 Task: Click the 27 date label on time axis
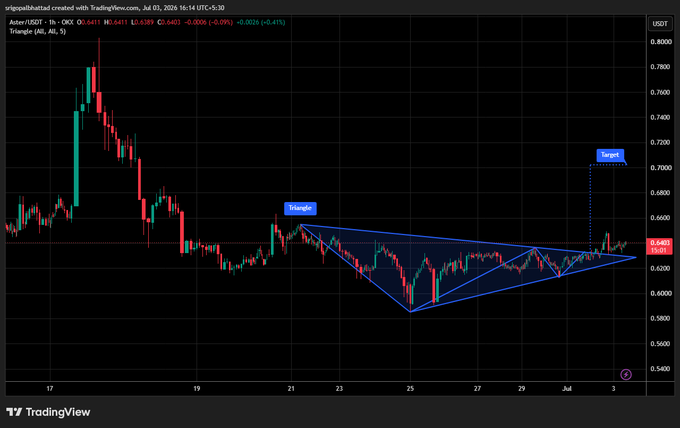click(x=477, y=389)
